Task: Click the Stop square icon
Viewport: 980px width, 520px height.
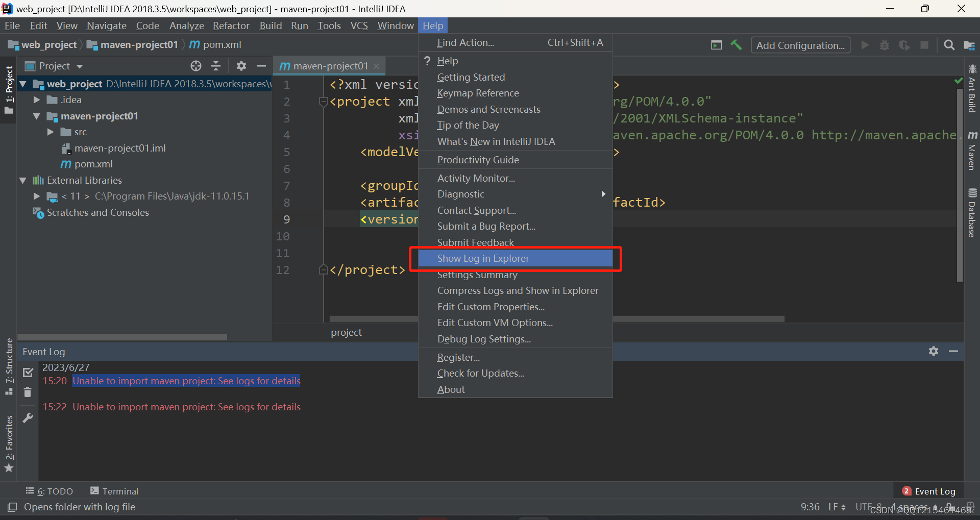Action: point(924,45)
